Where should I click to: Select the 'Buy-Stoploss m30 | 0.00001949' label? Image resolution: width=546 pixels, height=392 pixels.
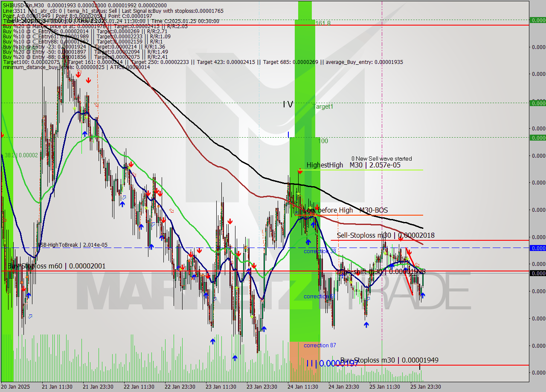coord(389,360)
